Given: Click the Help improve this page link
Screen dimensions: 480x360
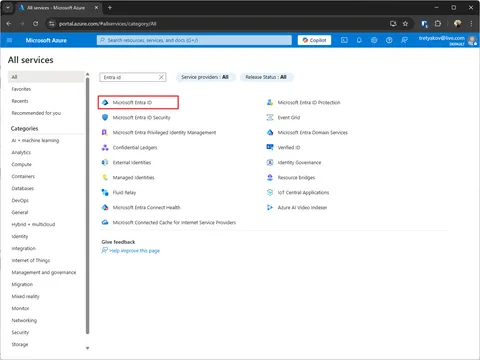Looking at the screenshot, I should click(135, 251).
